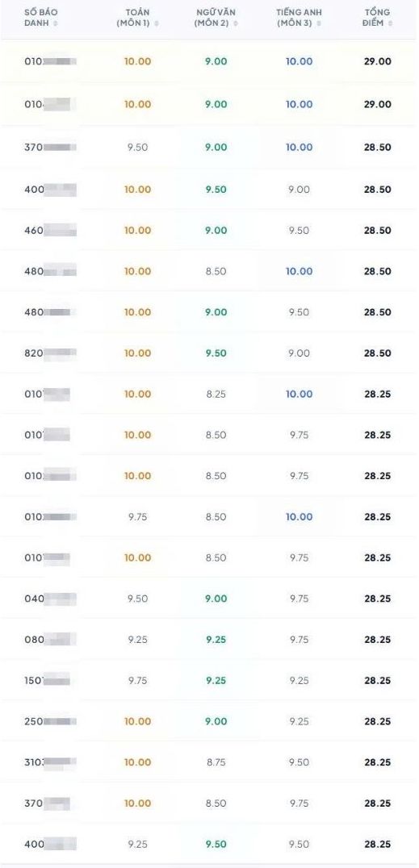This screenshot has height=868, width=419.
Task: Click the Số Báo Danh header label
Action: (40, 18)
